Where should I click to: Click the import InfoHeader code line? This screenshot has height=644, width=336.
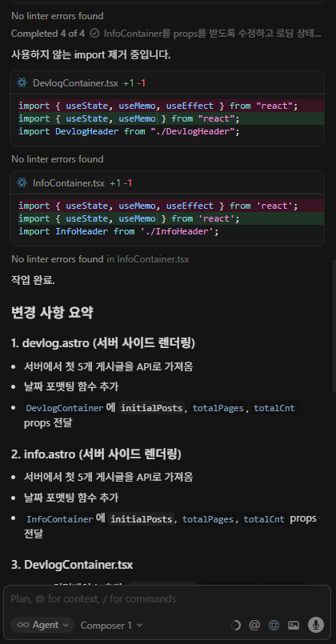point(118,231)
